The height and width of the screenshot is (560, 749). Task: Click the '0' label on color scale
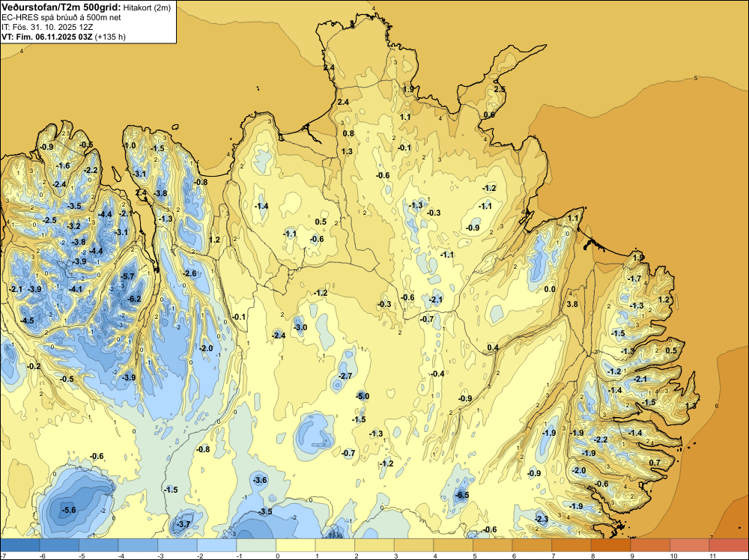click(278, 556)
